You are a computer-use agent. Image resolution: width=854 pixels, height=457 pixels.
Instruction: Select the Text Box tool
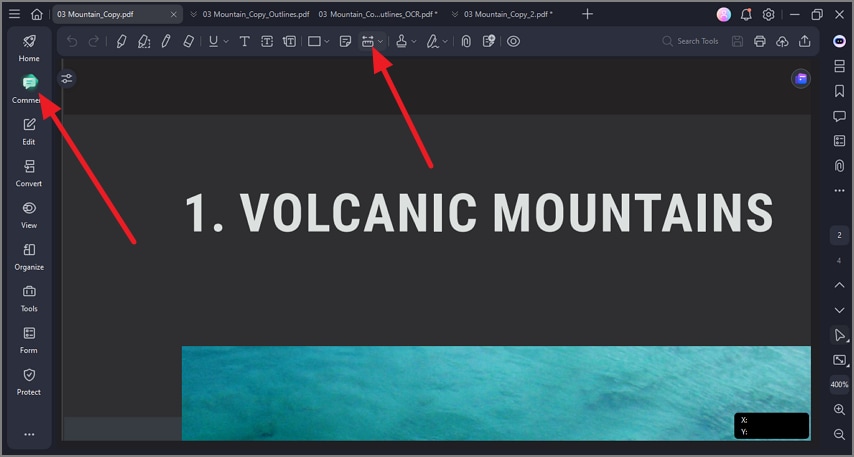click(267, 41)
